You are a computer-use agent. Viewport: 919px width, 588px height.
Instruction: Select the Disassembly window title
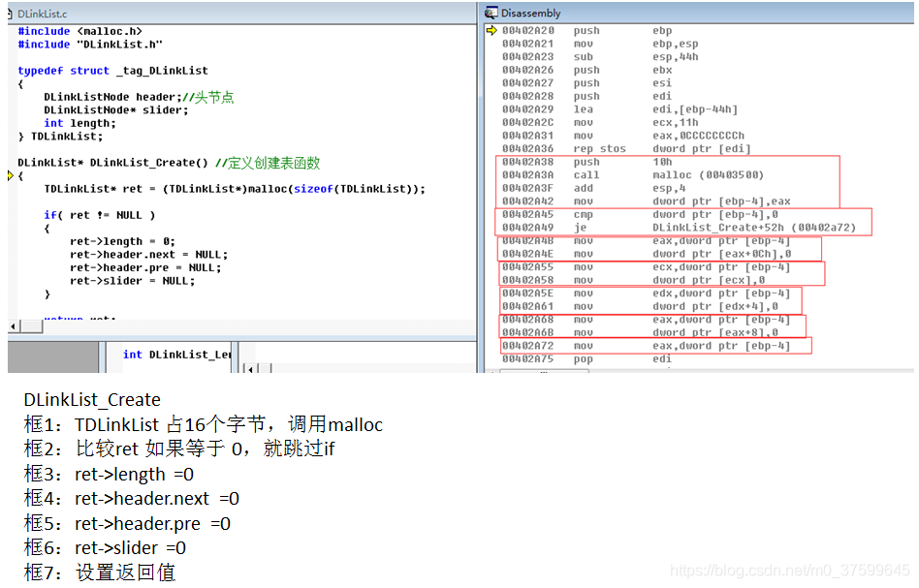[530, 13]
